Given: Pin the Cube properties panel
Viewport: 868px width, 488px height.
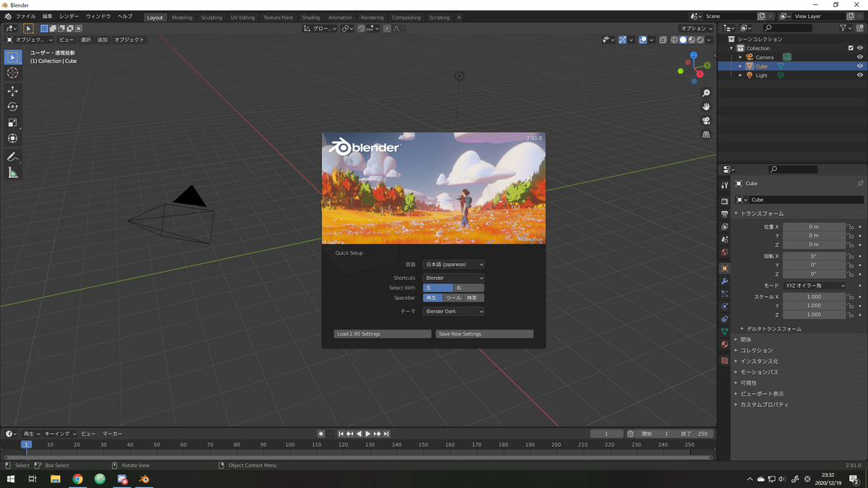Looking at the screenshot, I should click(859, 184).
